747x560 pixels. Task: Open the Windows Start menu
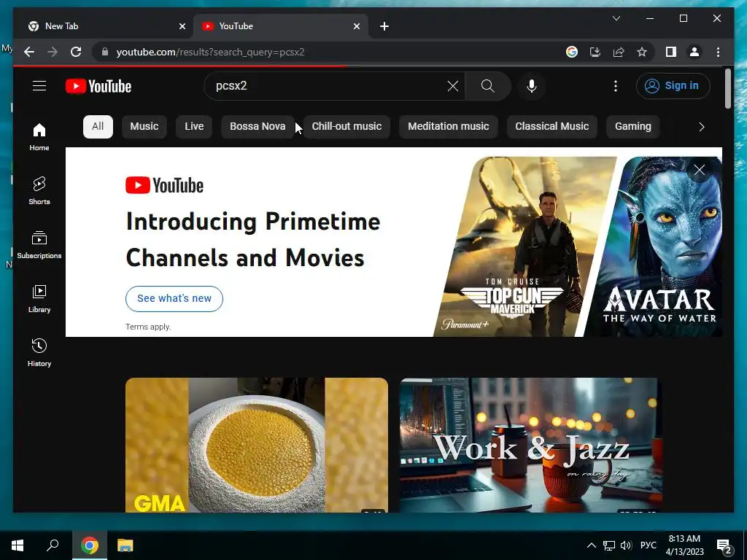coord(18,545)
